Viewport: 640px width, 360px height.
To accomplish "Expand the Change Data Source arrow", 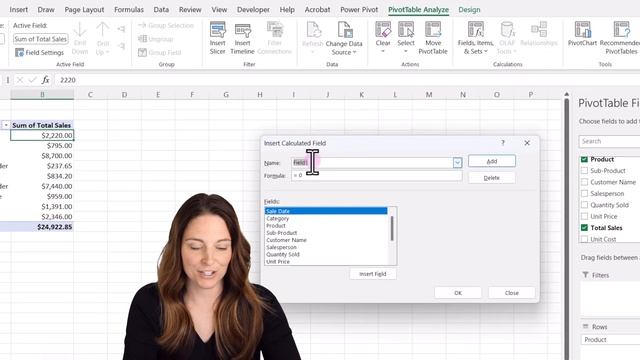I will [354, 52].
